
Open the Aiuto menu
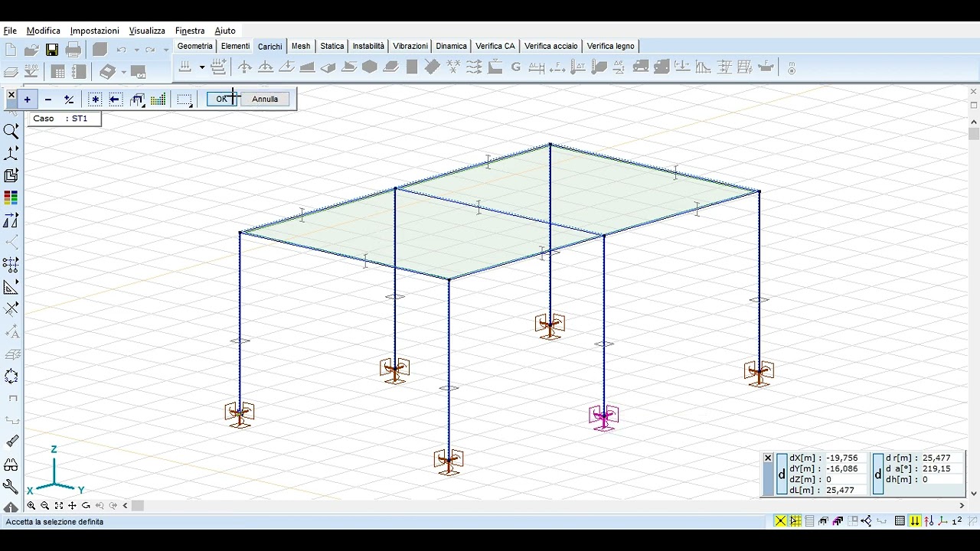[x=225, y=31]
